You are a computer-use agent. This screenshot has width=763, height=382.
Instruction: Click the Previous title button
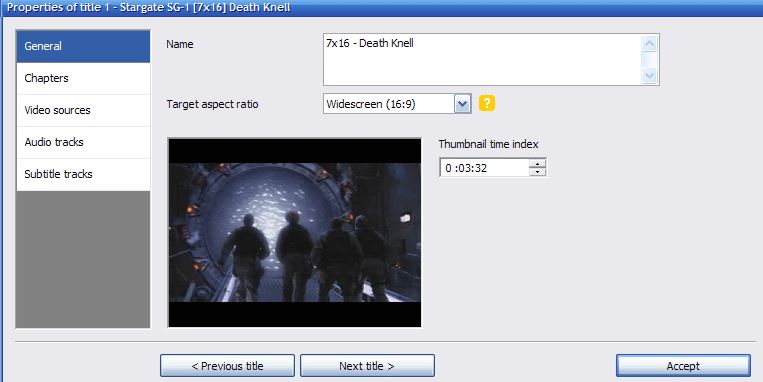[227, 366]
